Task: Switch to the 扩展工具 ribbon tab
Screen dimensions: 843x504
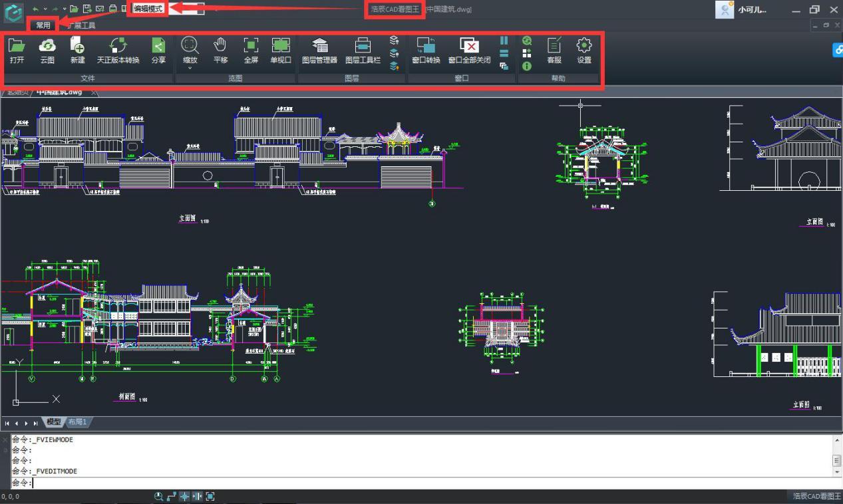Action: click(x=82, y=25)
